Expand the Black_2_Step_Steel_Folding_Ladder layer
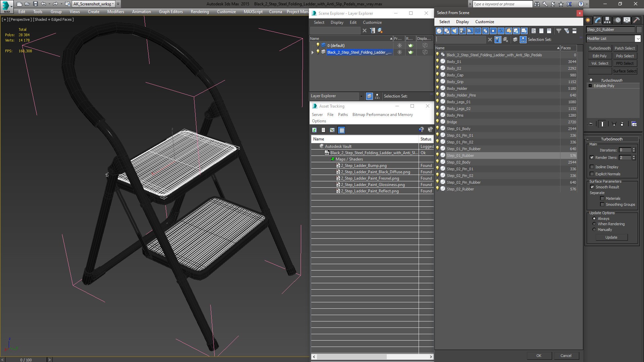Image resolution: width=644 pixels, height=362 pixels. (x=313, y=52)
